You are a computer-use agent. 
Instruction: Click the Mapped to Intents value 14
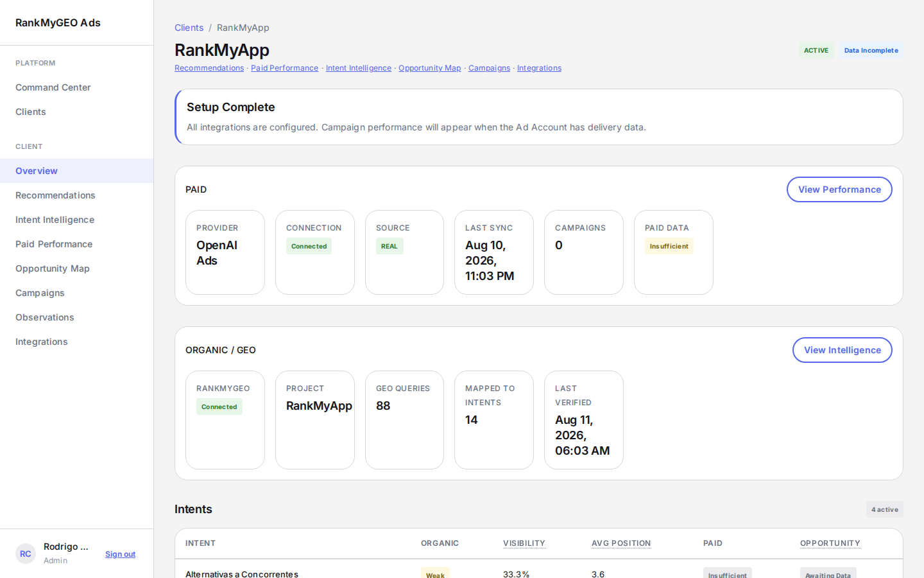pyautogui.click(x=472, y=420)
